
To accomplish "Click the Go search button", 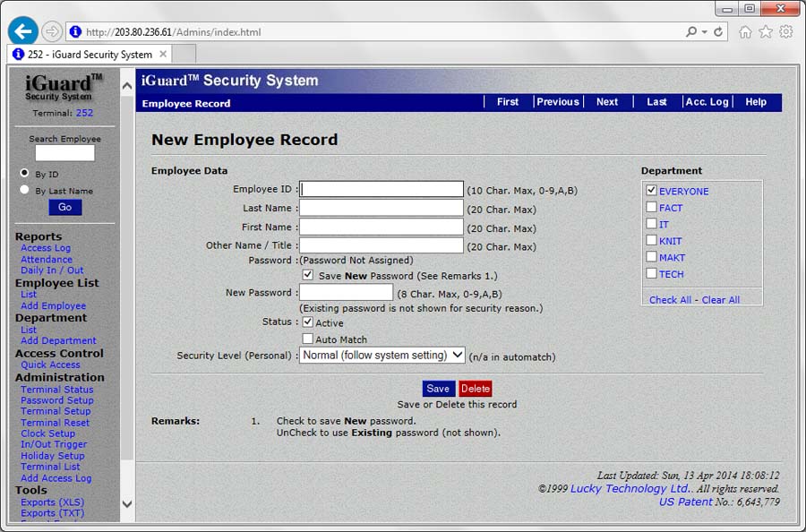I will click(64, 207).
